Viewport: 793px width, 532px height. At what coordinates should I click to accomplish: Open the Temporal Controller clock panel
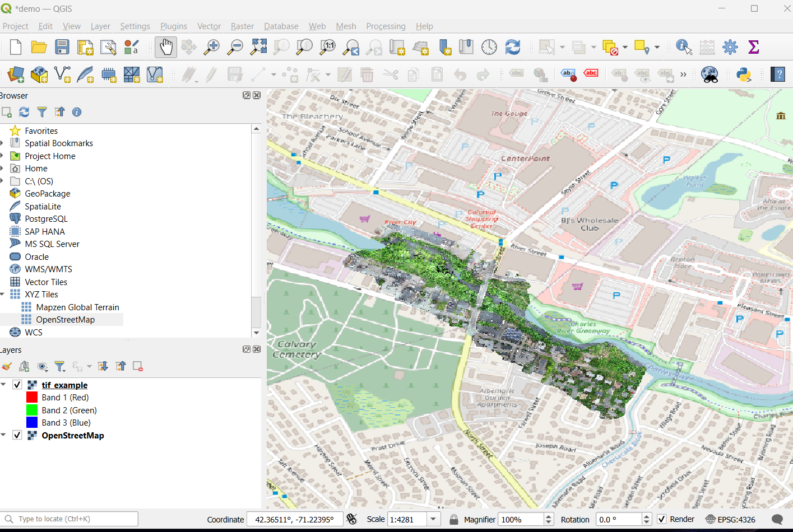[x=489, y=47]
